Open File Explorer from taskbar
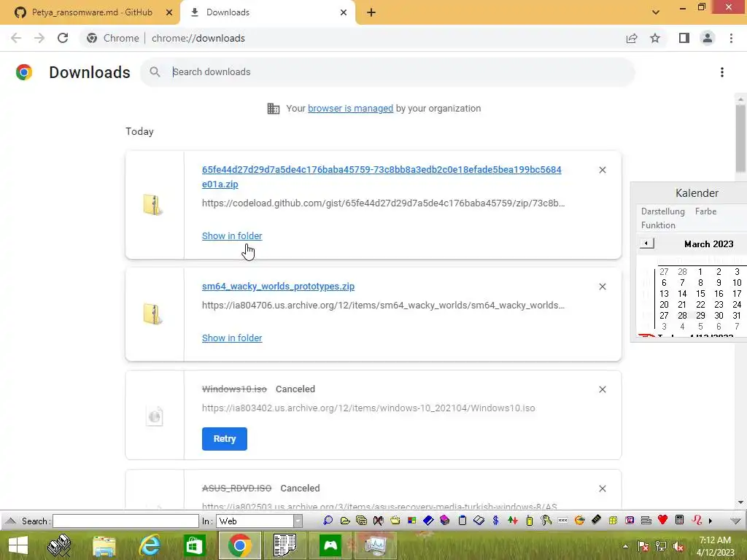747x560 pixels. click(x=104, y=545)
